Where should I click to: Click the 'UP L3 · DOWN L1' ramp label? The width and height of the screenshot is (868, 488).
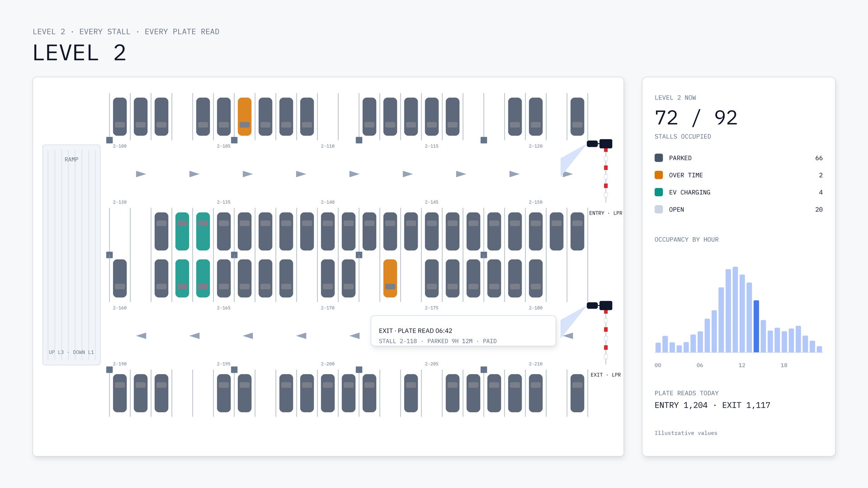(71, 352)
